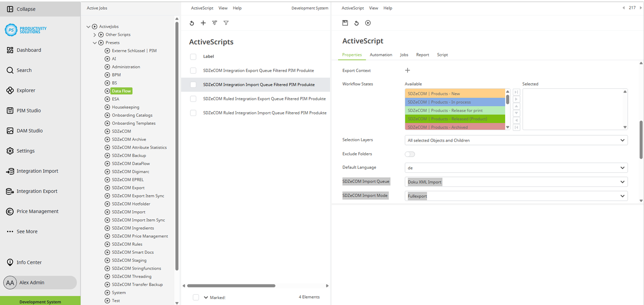Image resolution: width=644 pixels, height=305 pixels.
Task: Add an Export Context via the plus icon
Action: click(x=407, y=70)
